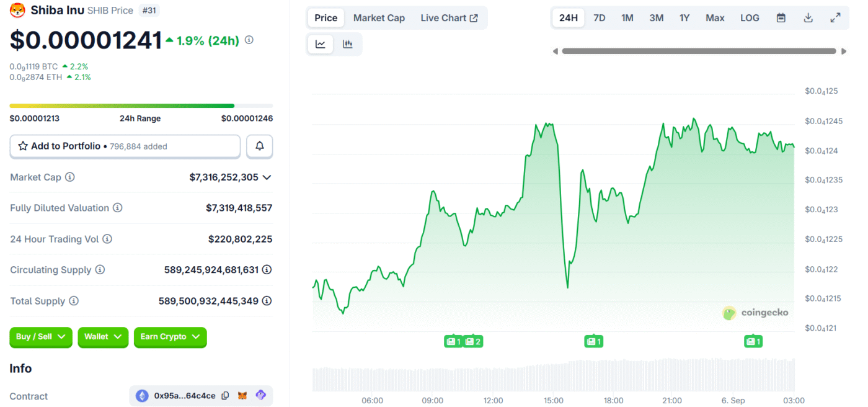Add SHIB to MetaMask via fox icon
This screenshot has width=868, height=407.
pyautogui.click(x=244, y=395)
